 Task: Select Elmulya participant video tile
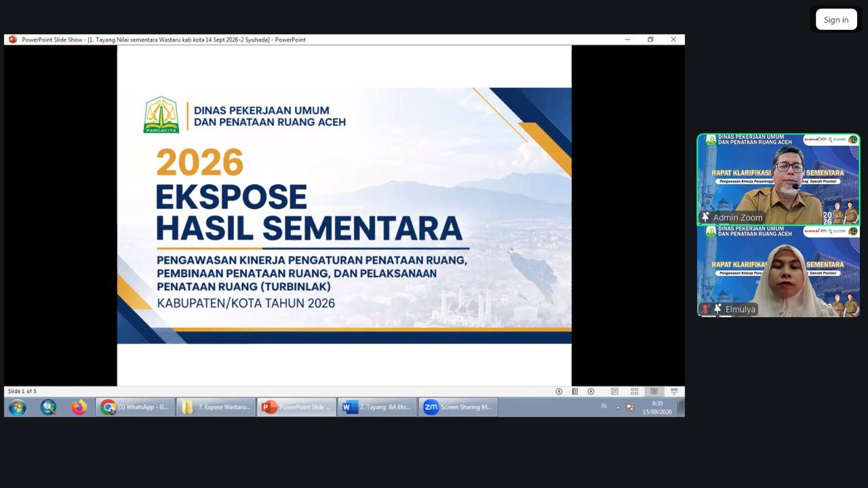tap(778, 271)
